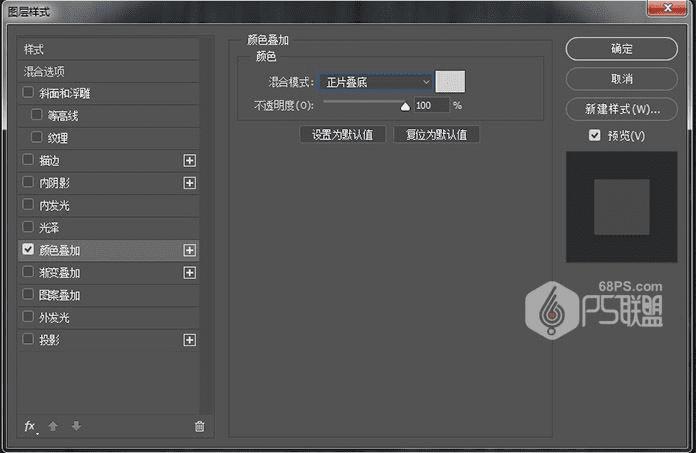Enable the 渐变叠加 checkbox
696x453 pixels.
pos(28,271)
